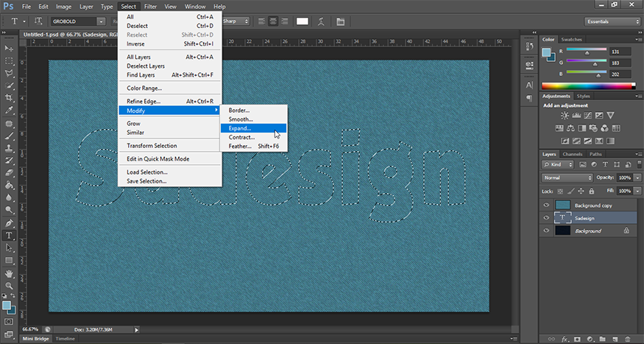Open the Fill slider dropdown arrow
This screenshot has width=644, height=344.
[637, 191]
